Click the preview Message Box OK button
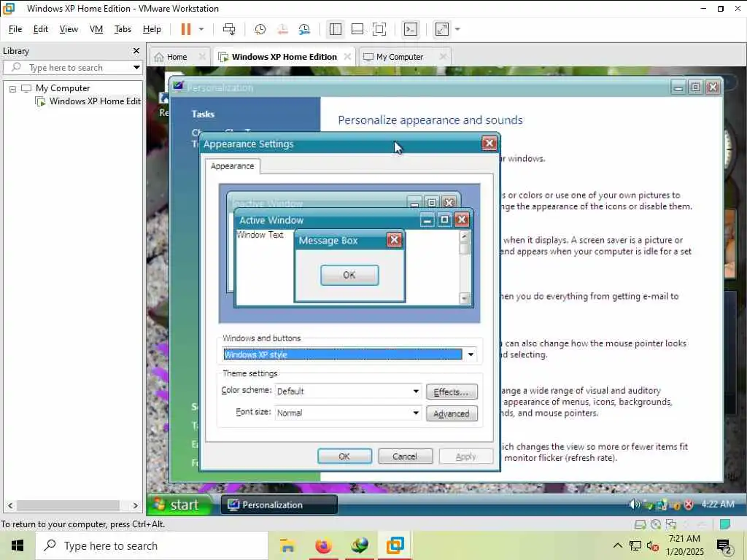This screenshot has width=747, height=560. (349, 275)
